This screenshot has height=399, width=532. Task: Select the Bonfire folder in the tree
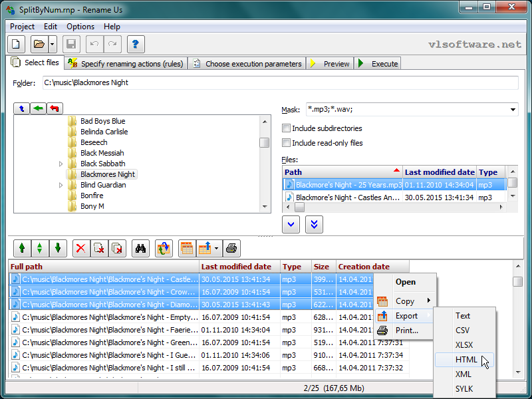[92, 196]
